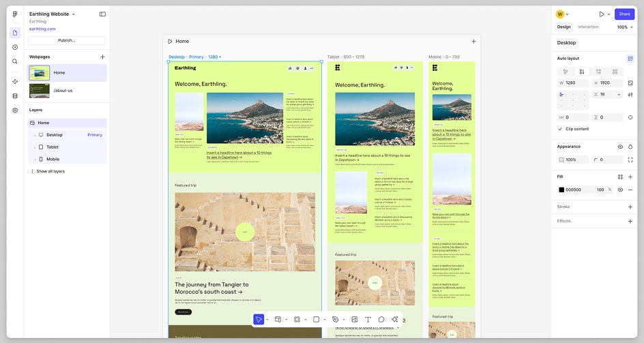Add a new webpage with plus icon
This screenshot has height=343, width=644.
pos(103,57)
